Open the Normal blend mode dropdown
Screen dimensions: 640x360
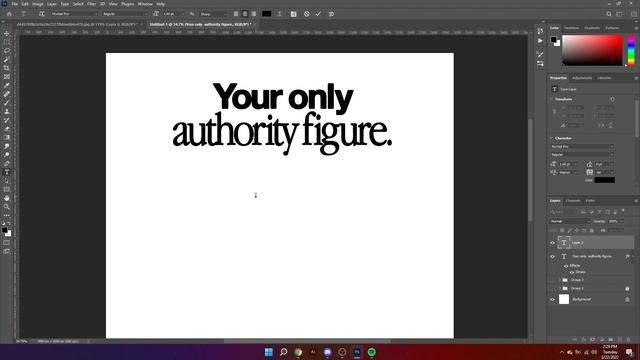click(570, 221)
